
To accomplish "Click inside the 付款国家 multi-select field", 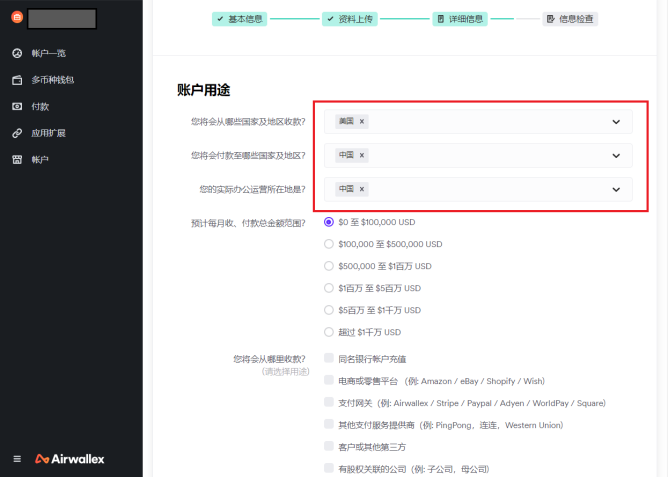I will [x=480, y=156].
